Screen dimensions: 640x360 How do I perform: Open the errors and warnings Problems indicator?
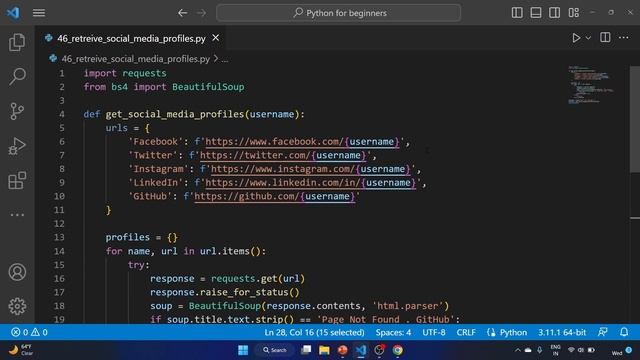[29, 332]
